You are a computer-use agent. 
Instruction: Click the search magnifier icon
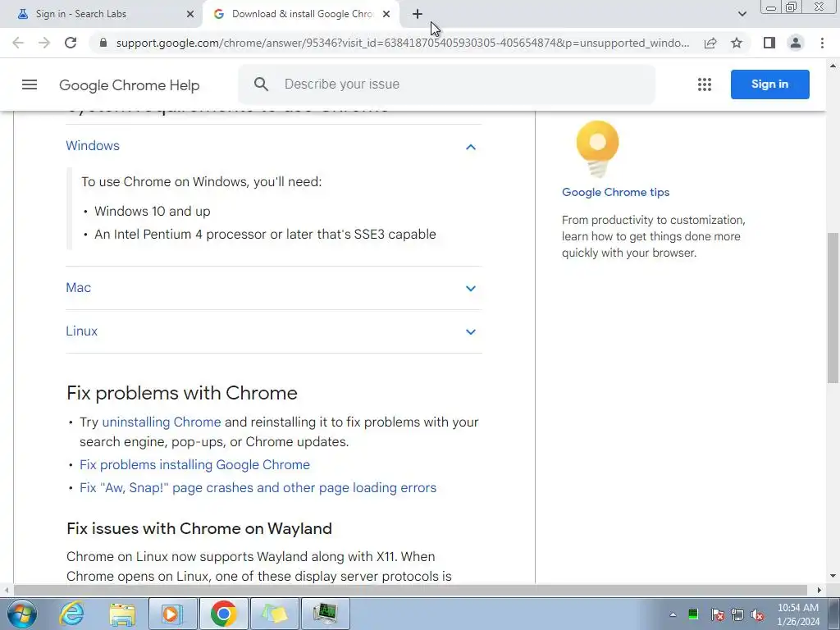click(x=261, y=84)
